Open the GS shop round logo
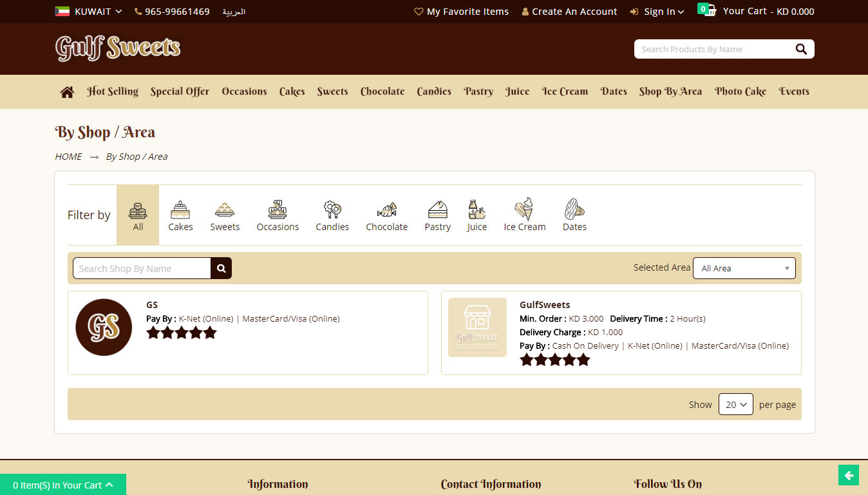The width and height of the screenshot is (868, 495). [104, 327]
